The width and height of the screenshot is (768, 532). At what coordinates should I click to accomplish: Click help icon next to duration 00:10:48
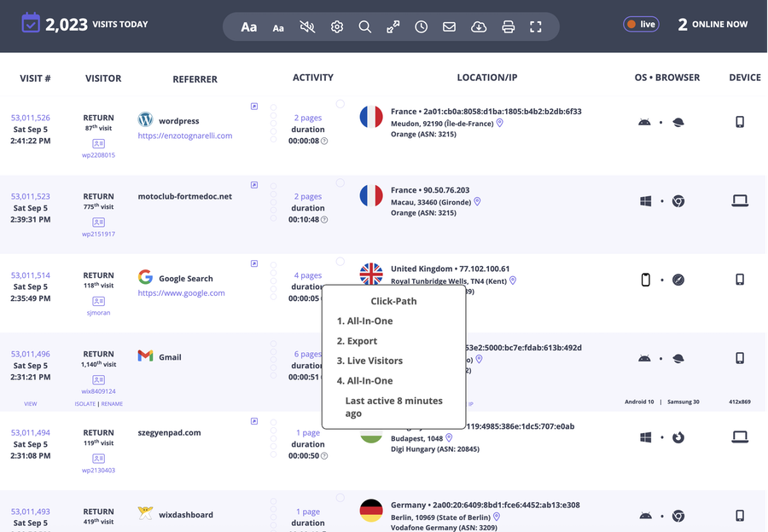point(324,220)
